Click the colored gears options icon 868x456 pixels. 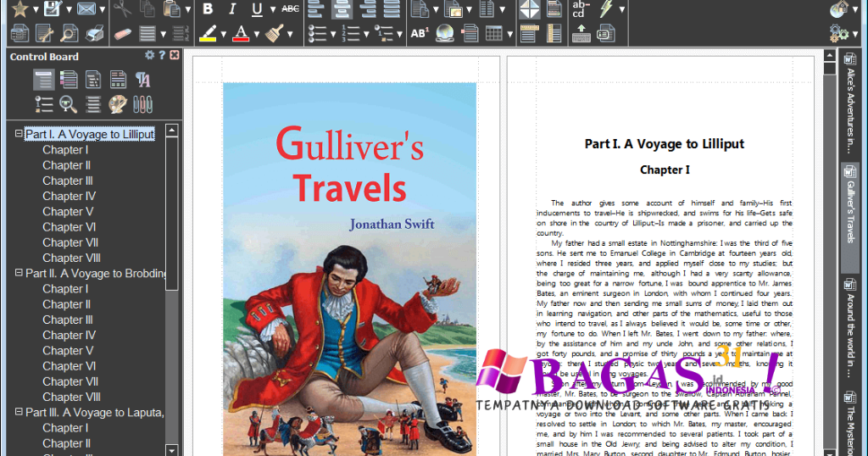point(839,34)
